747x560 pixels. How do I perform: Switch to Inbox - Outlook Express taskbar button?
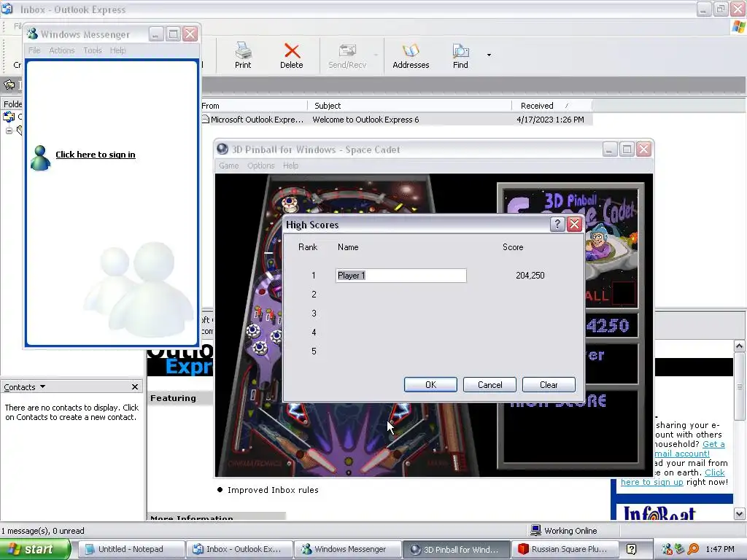(x=239, y=549)
